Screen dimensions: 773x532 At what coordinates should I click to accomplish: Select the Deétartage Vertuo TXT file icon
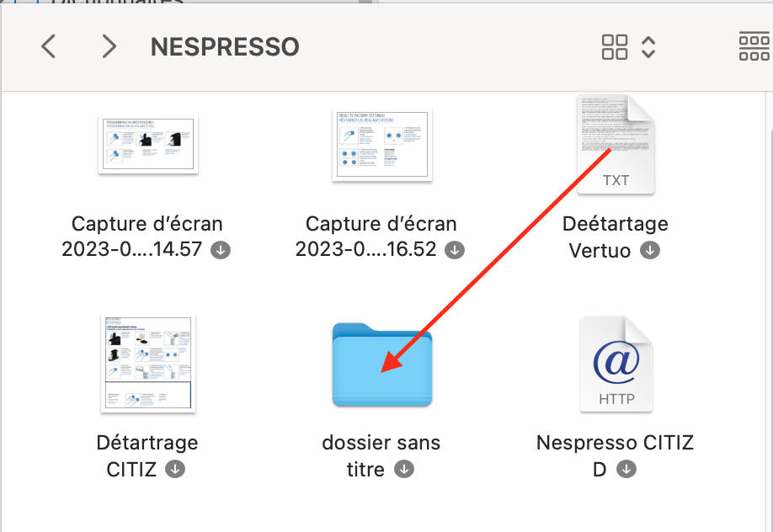pos(616,145)
